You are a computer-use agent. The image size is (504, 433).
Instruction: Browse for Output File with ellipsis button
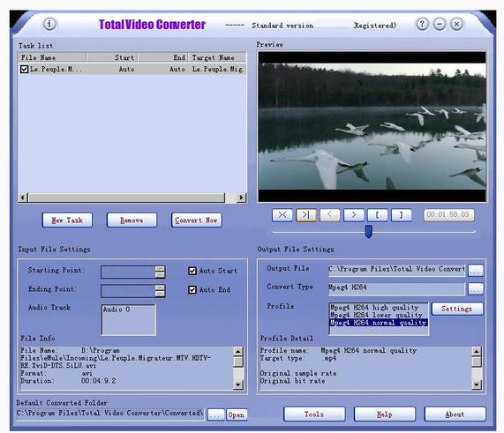tap(476, 270)
